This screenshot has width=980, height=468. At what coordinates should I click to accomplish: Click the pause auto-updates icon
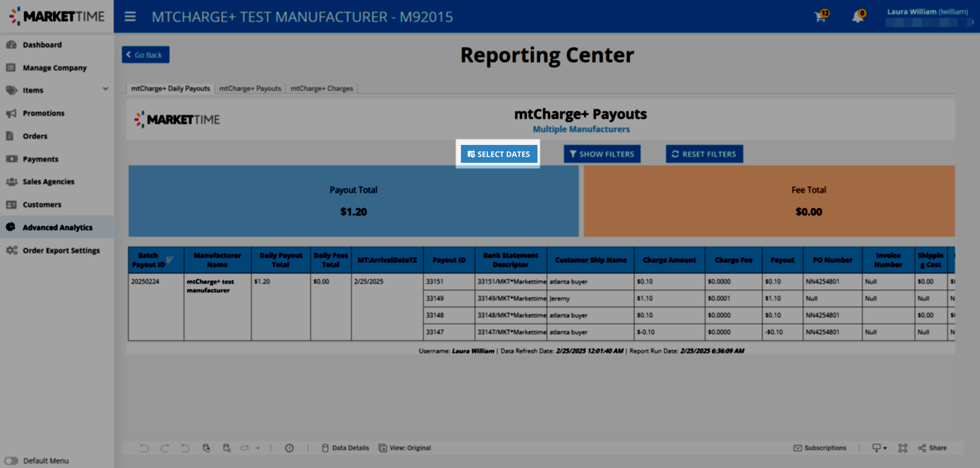[227, 448]
